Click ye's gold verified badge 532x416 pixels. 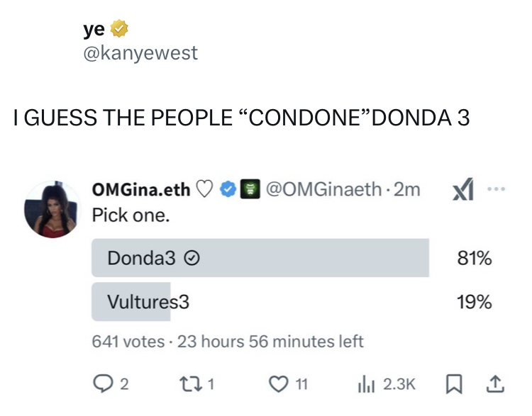pyautogui.click(x=120, y=29)
